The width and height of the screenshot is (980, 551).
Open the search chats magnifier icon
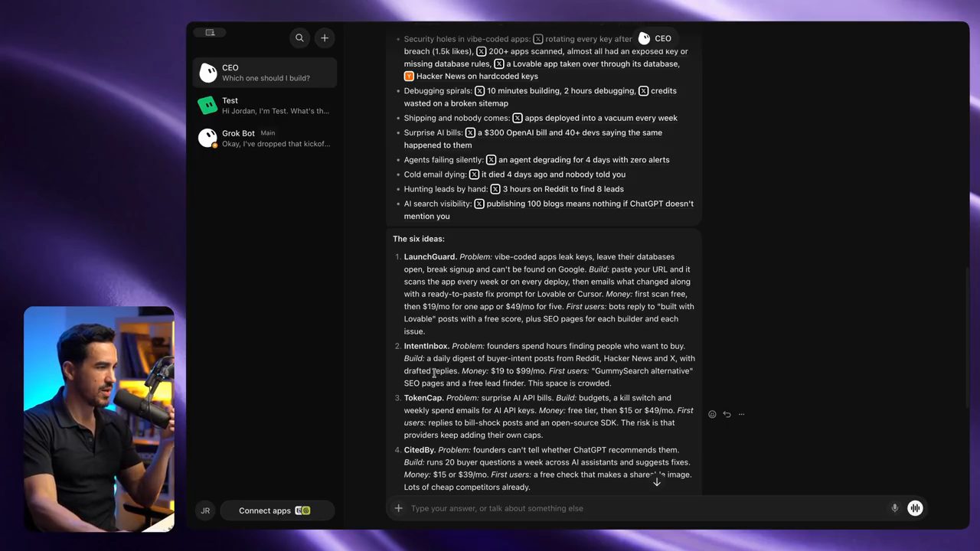(299, 37)
